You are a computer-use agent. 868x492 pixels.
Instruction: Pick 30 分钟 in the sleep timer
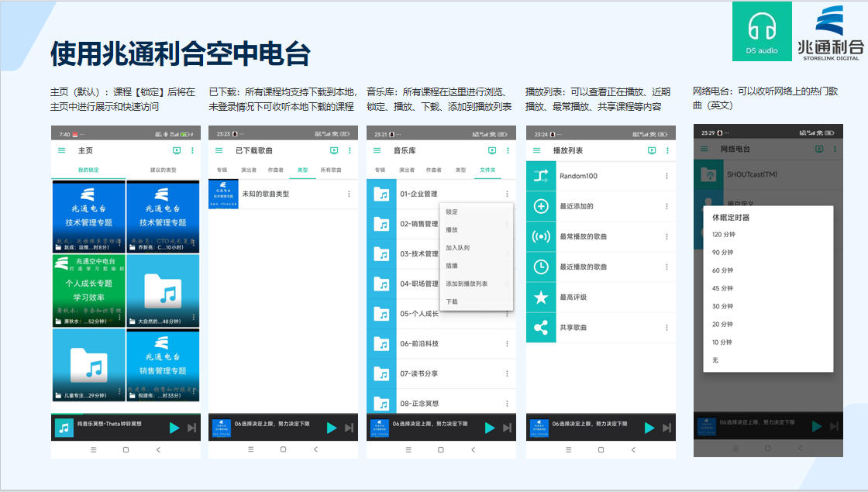(722, 306)
